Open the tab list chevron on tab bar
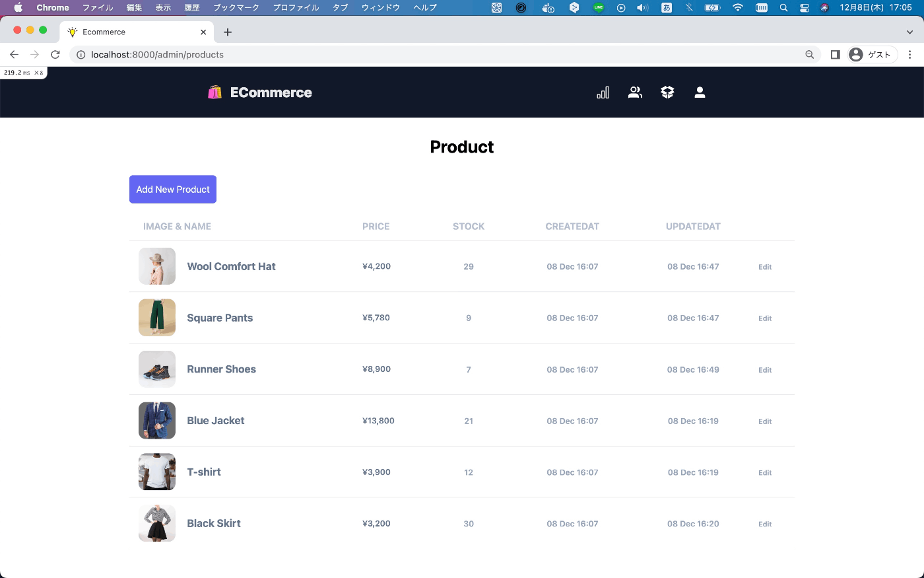Screen dimensions: 924x578 909,31
